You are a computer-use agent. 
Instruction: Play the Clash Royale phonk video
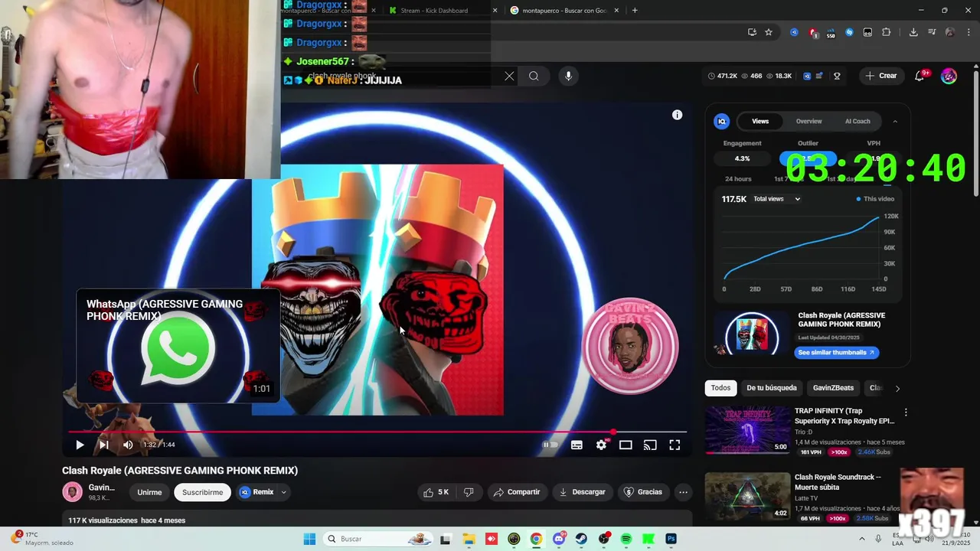(80, 445)
